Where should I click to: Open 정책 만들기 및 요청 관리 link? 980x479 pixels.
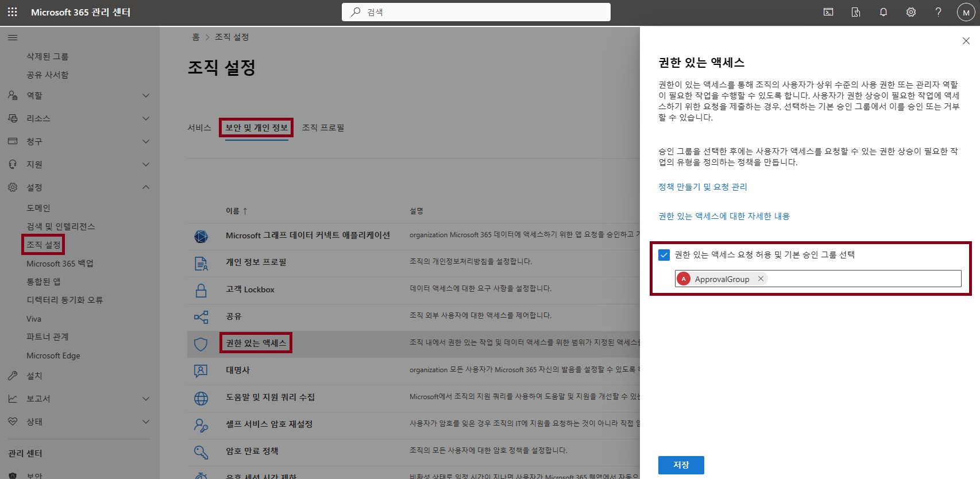click(x=703, y=187)
